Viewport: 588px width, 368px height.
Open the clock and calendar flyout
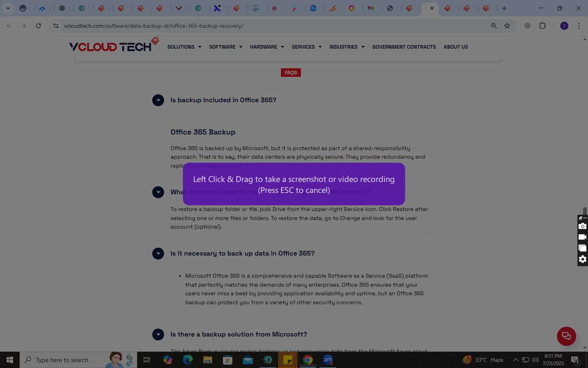tap(553, 360)
